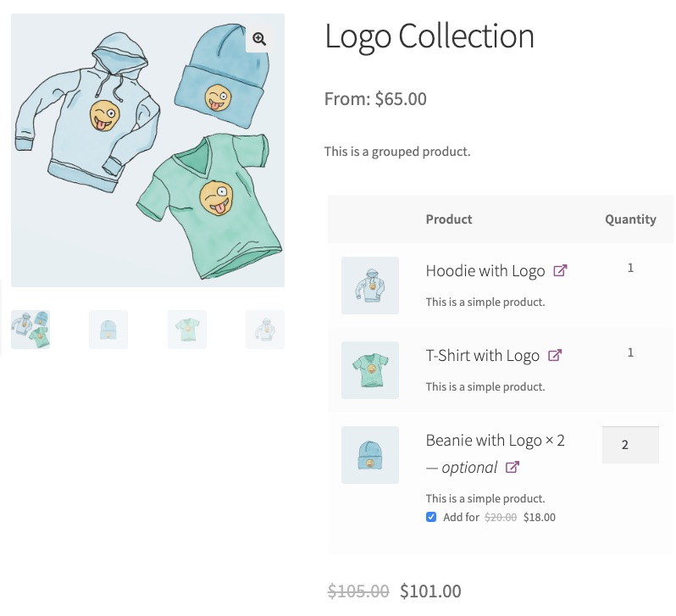
Task: Click the t-shirt image in product table
Action: (370, 370)
